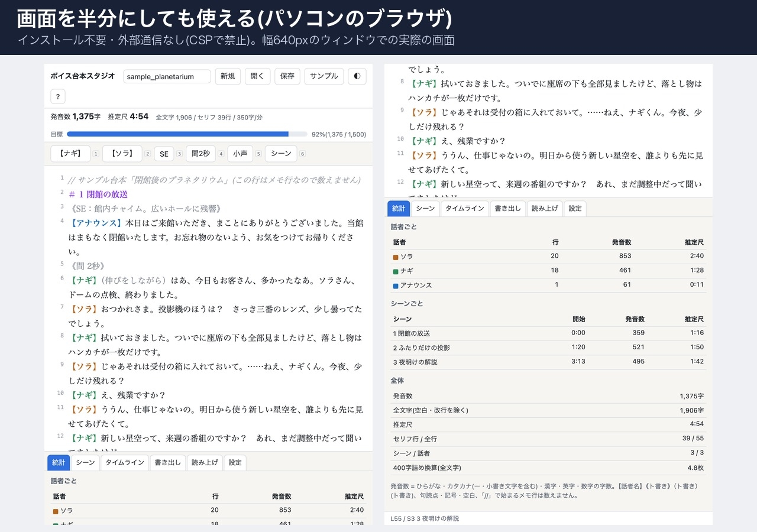Click the 400字詰め換算(全文字) row

[548, 468]
